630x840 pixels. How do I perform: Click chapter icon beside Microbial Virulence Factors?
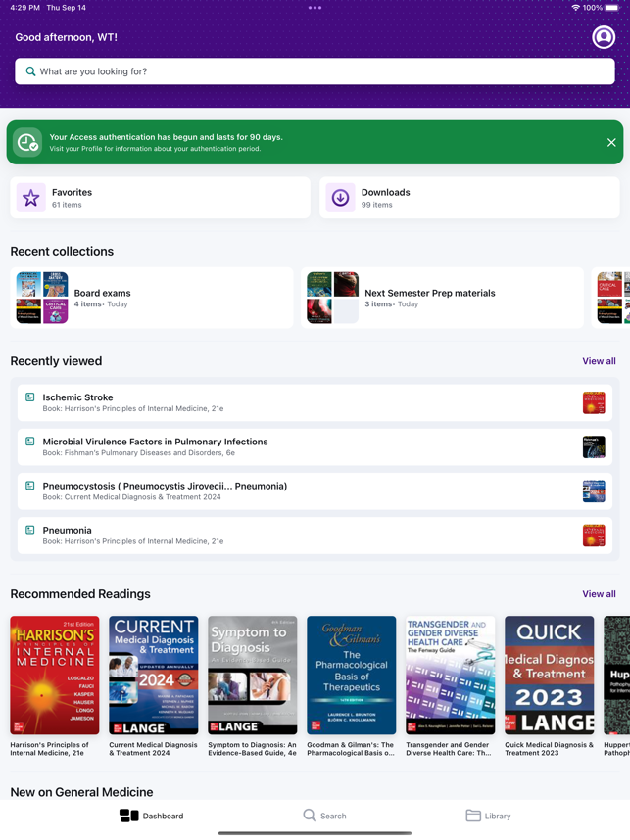30,442
